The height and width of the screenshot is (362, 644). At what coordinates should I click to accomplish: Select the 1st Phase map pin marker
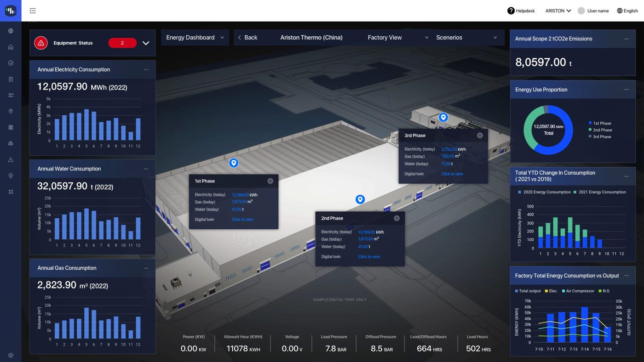tap(234, 163)
